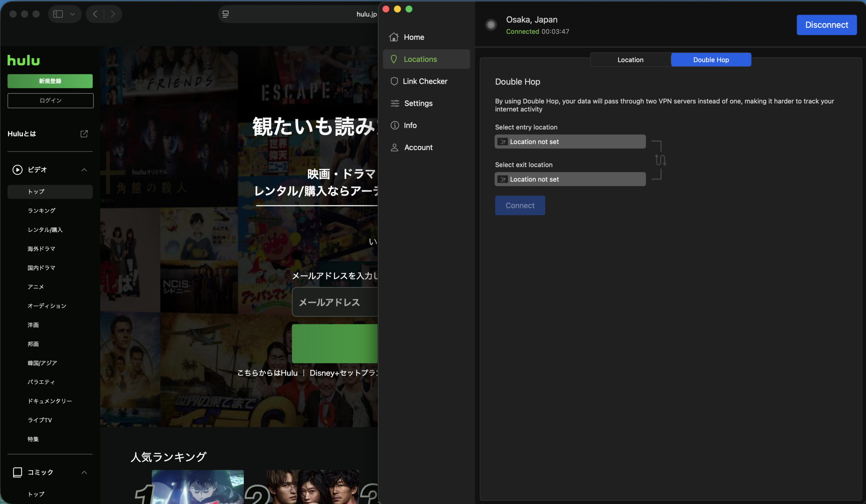Open Account in the VPN sidebar
866x504 pixels.
pyautogui.click(x=426, y=147)
